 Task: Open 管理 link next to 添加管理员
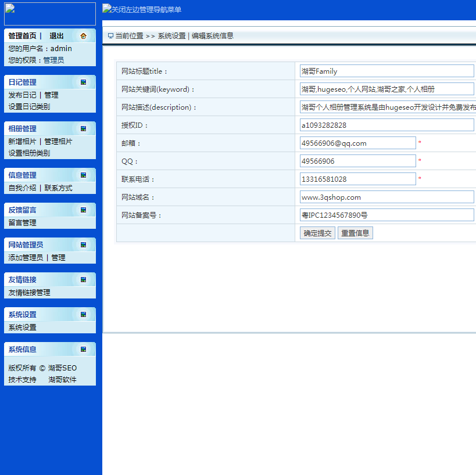coord(58,257)
